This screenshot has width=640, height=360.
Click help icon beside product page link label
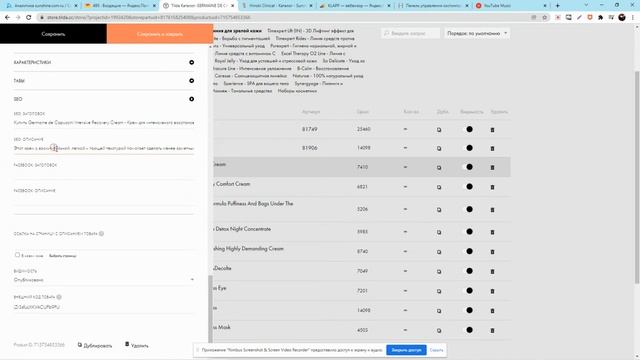point(101,233)
